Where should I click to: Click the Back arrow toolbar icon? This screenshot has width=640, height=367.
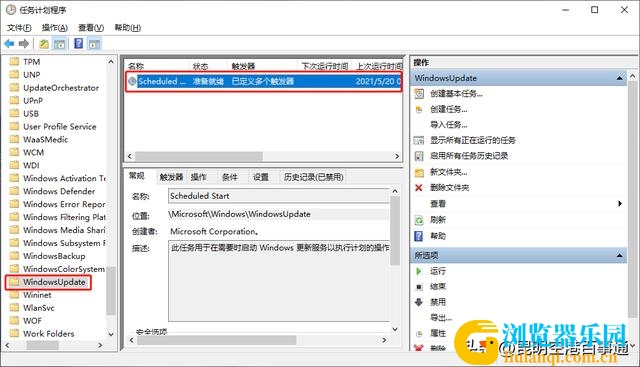coord(9,43)
